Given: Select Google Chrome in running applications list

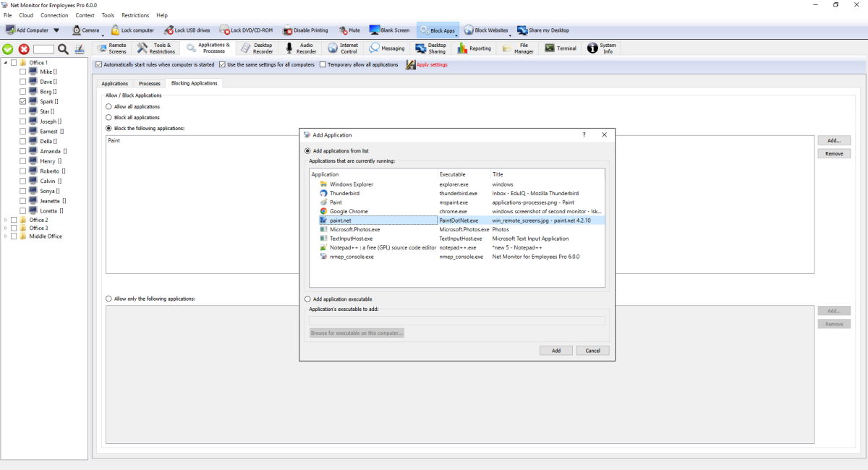Looking at the screenshot, I should (349, 211).
